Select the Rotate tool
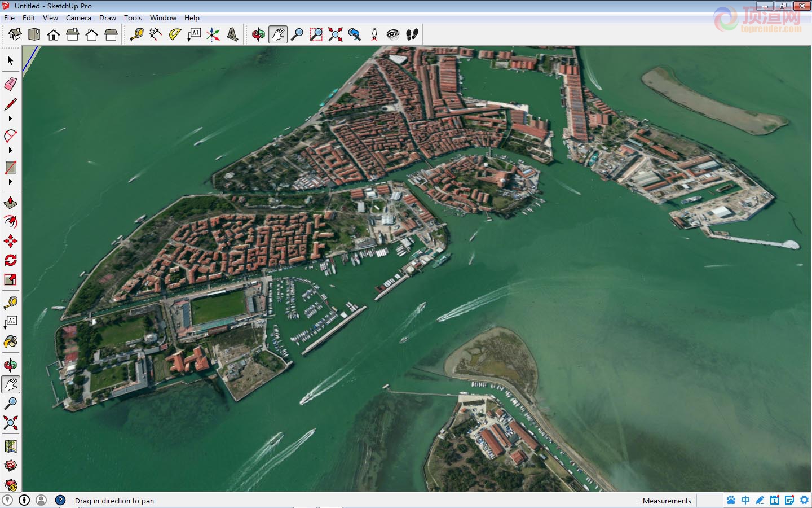Viewport: 812px width, 508px height. 11,260
